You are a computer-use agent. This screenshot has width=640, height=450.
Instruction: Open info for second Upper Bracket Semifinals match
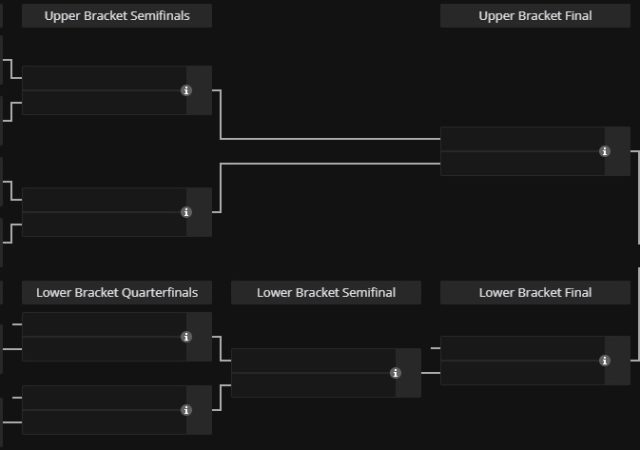click(x=186, y=212)
